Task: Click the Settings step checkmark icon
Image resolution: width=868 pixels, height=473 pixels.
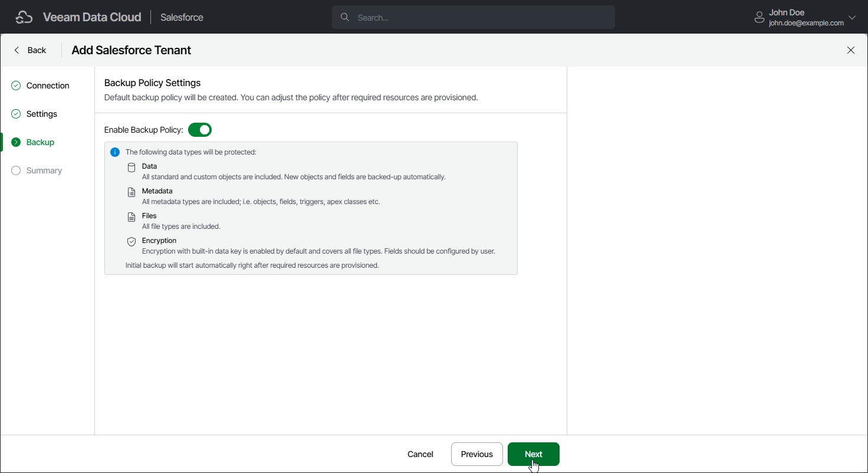Action: pos(16,114)
